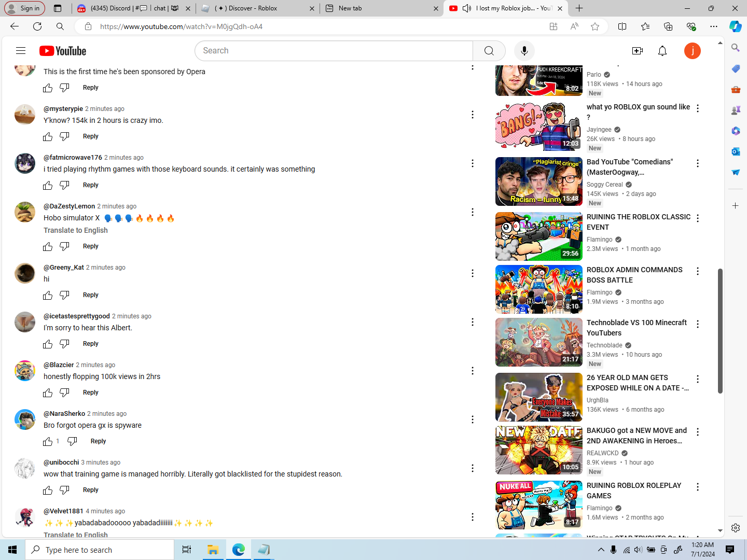
Task: Open the YouTube notifications bell
Action: click(662, 51)
